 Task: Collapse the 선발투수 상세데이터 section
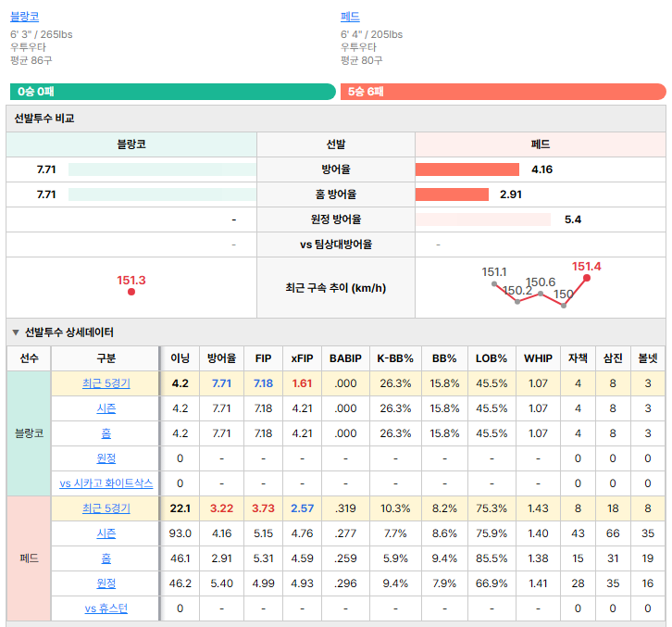(16, 332)
